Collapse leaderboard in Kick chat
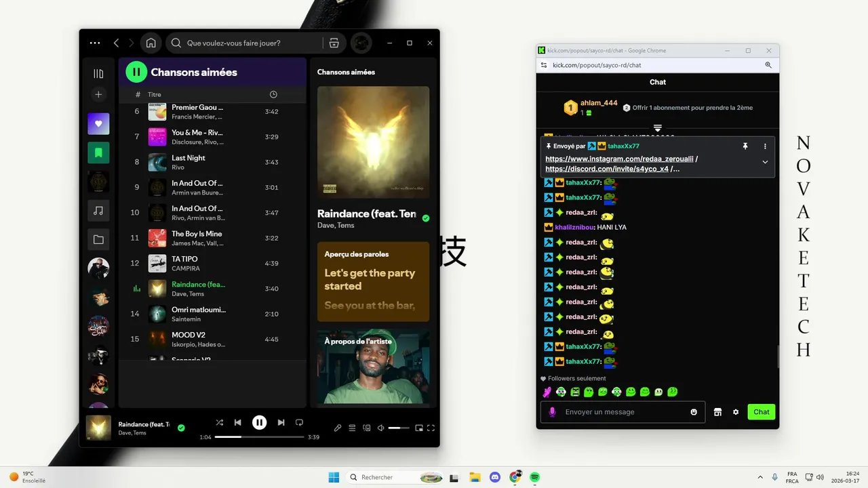This screenshot has height=488, width=868. [x=657, y=127]
